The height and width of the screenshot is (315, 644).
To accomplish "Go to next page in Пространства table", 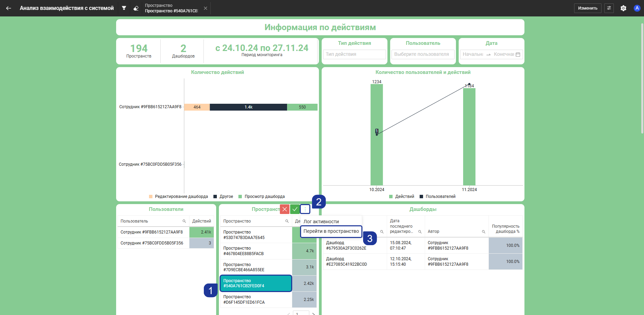I will pos(313,314).
